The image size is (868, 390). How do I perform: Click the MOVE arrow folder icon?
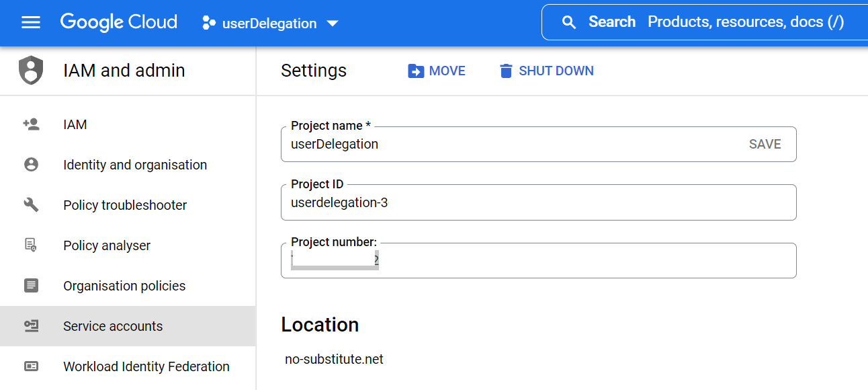[x=416, y=71]
